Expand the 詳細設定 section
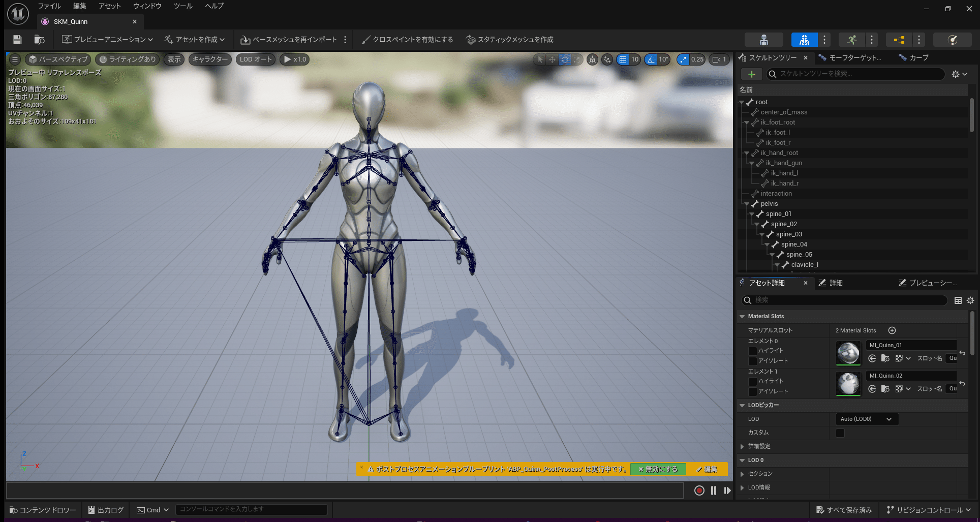The image size is (980, 522). 742,447
